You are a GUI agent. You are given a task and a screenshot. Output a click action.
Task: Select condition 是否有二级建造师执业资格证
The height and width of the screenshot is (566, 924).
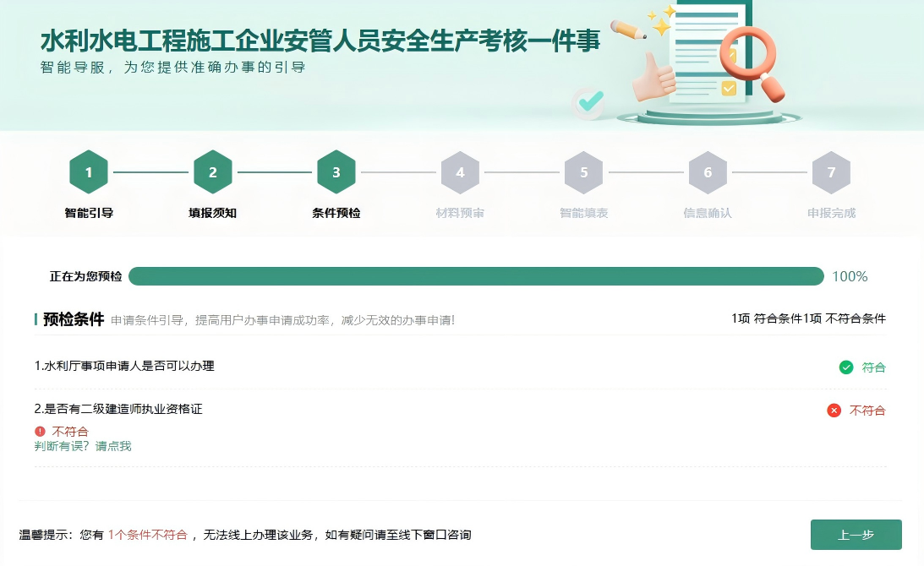click(118, 409)
